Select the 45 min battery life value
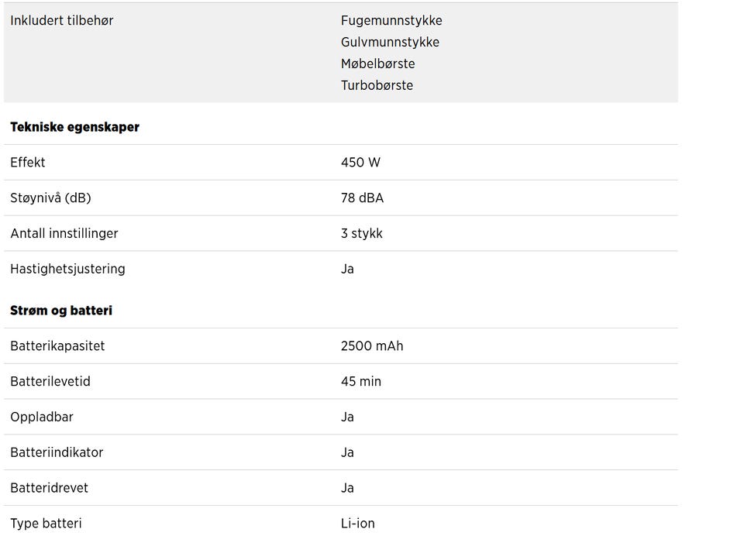 pyautogui.click(x=361, y=382)
